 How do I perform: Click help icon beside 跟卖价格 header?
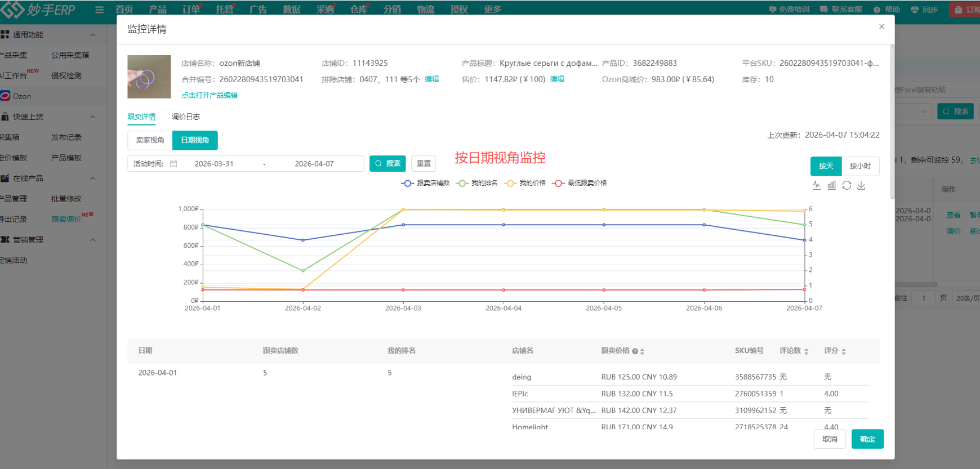click(635, 351)
